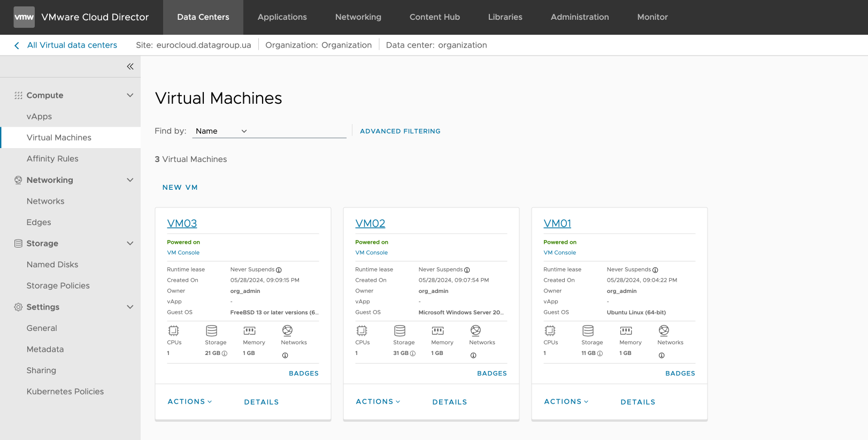The width and height of the screenshot is (868, 440).
Task: Open DETAILS for VM01
Action: point(638,402)
